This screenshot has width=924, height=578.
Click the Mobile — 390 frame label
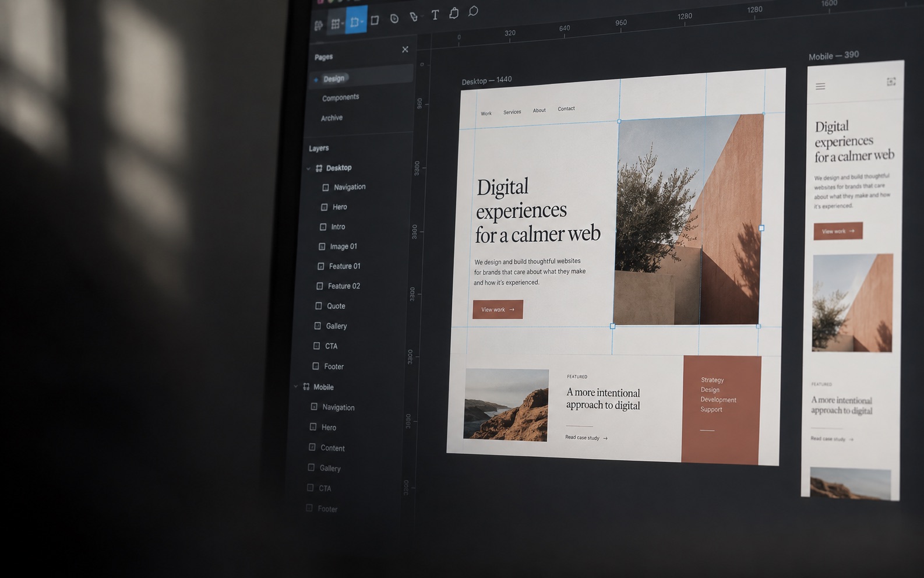click(x=833, y=56)
